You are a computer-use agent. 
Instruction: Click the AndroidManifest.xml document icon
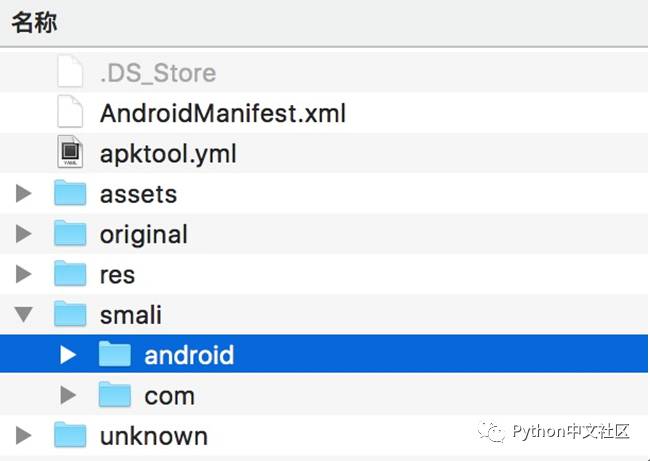coord(70,113)
